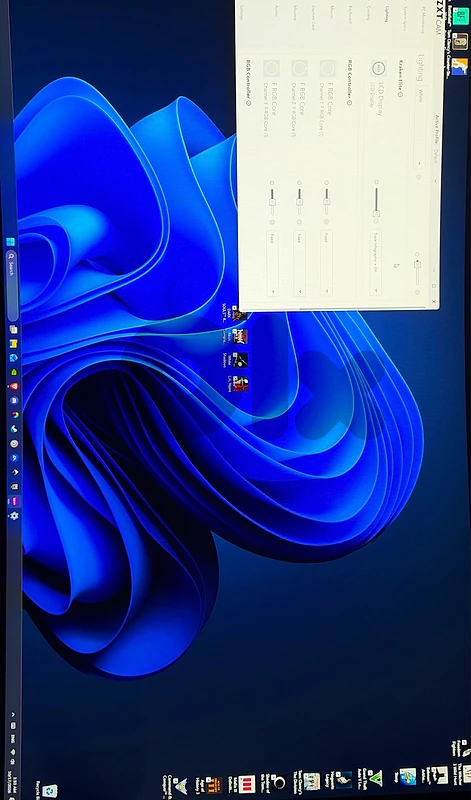The image size is (471, 800).
Task: Click the Windows Start button
Action: [10, 241]
